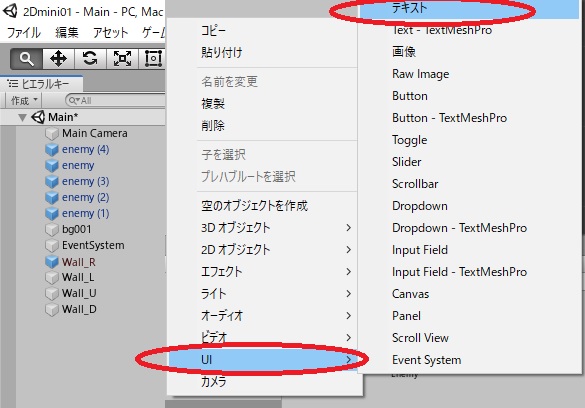The height and width of the screenshot is (408, 585).
Task: Expand the エフェクト submenu arrow
Action: [x=348, y=272]
